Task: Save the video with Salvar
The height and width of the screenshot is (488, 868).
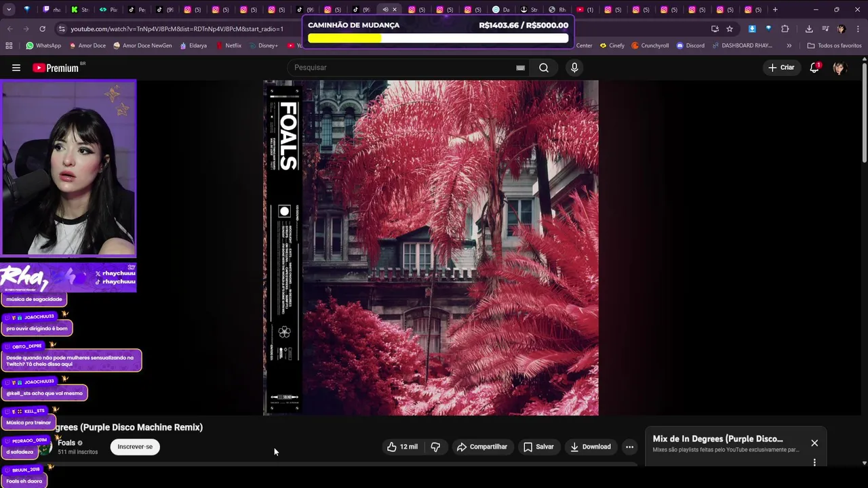Action: (538, 447)
